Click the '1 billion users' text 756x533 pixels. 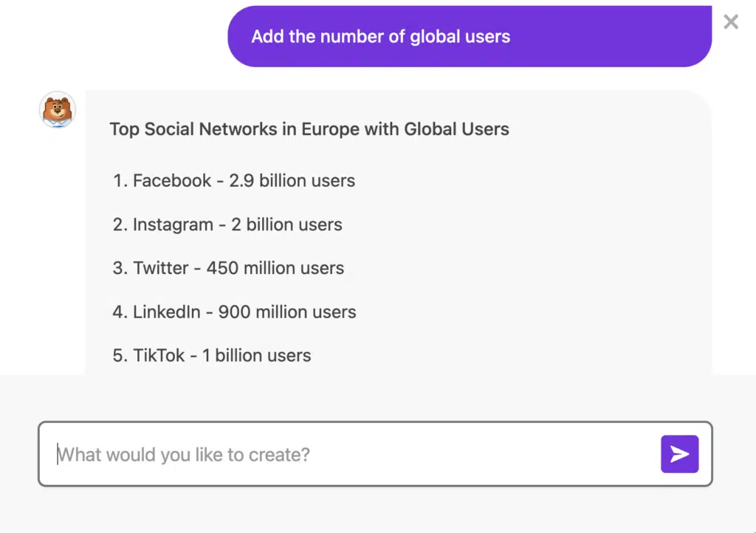coord(256,356)
